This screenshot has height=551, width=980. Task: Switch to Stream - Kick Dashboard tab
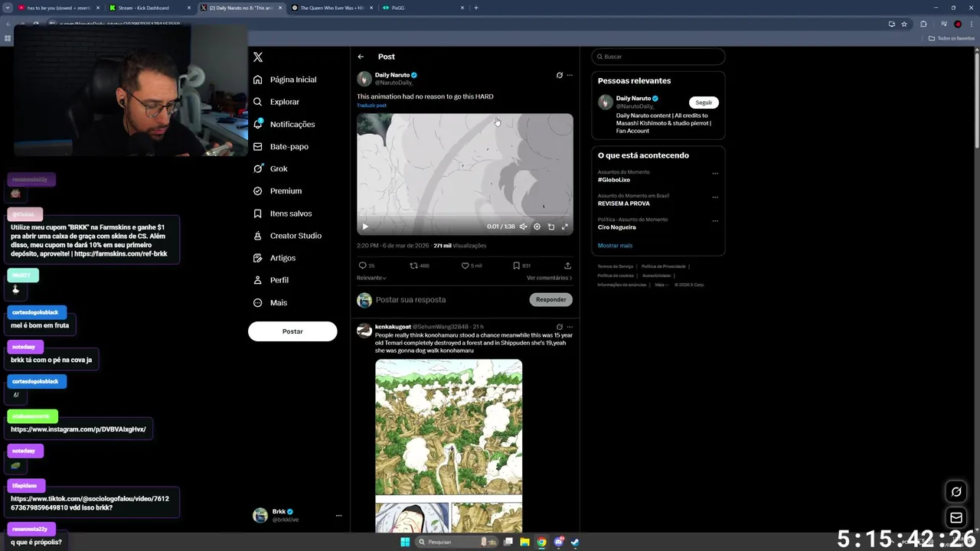[x=149, y=8]
